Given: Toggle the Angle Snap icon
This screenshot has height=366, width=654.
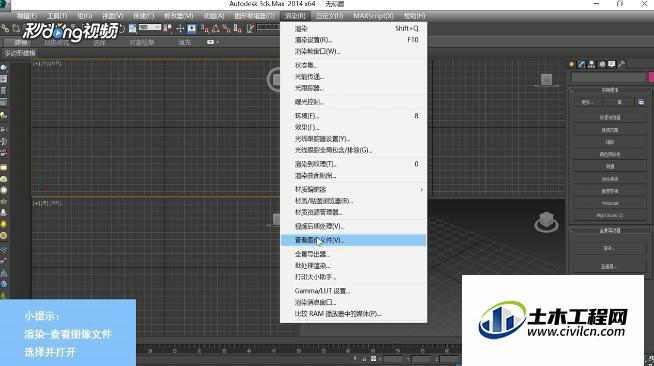Looking at the screenshot, I should [x=216, y=28].
